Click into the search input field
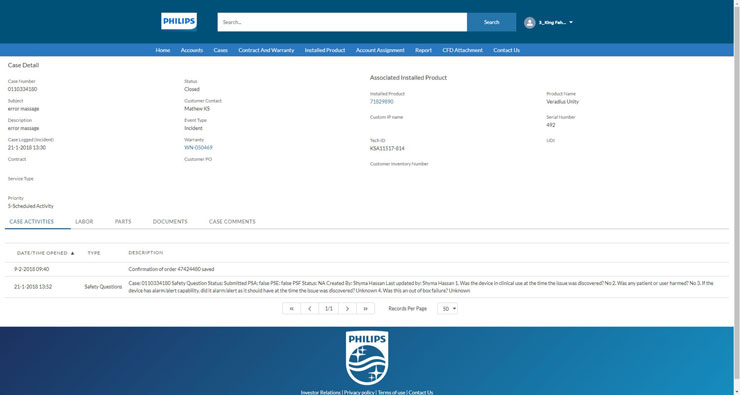The width and height of the screenshot is (740, 395). point(342,22)
